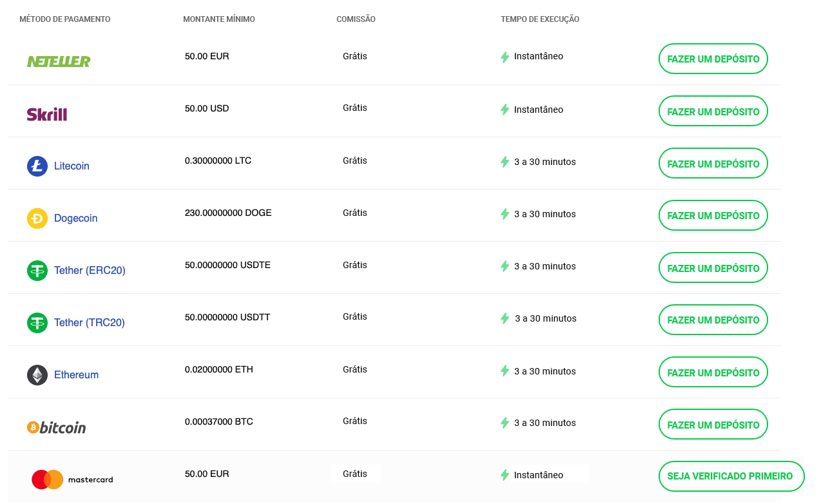
Task: Click the Ethereum diamond icon
Action: (x=37, y=374)
